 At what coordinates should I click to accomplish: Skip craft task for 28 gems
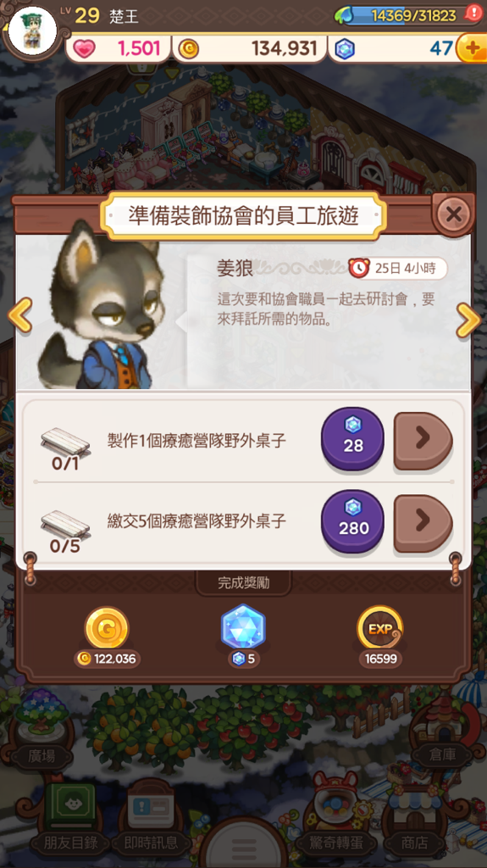[x=352, y=439]
